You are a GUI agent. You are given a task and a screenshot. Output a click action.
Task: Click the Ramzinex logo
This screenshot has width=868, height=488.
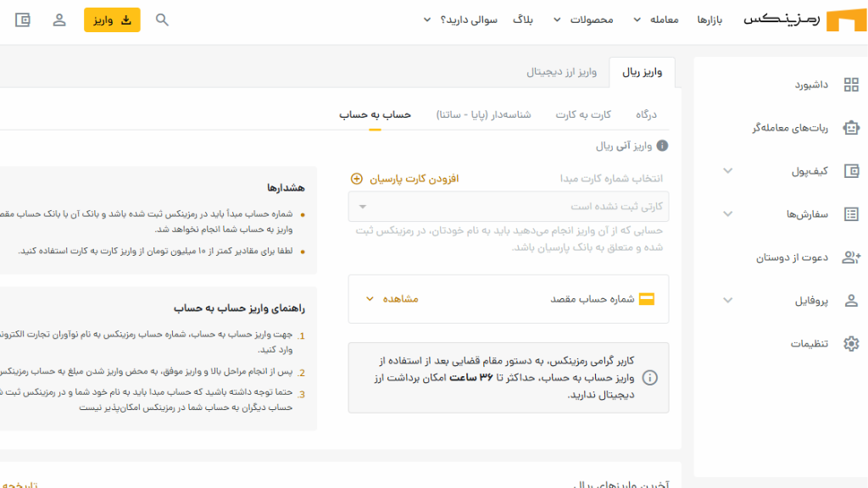[x=805, y=20]
